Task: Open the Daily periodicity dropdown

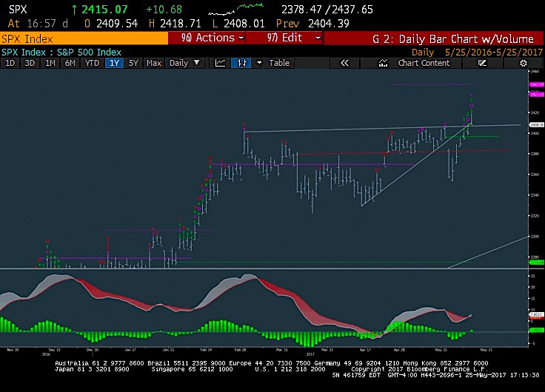Action: (184, 63)
